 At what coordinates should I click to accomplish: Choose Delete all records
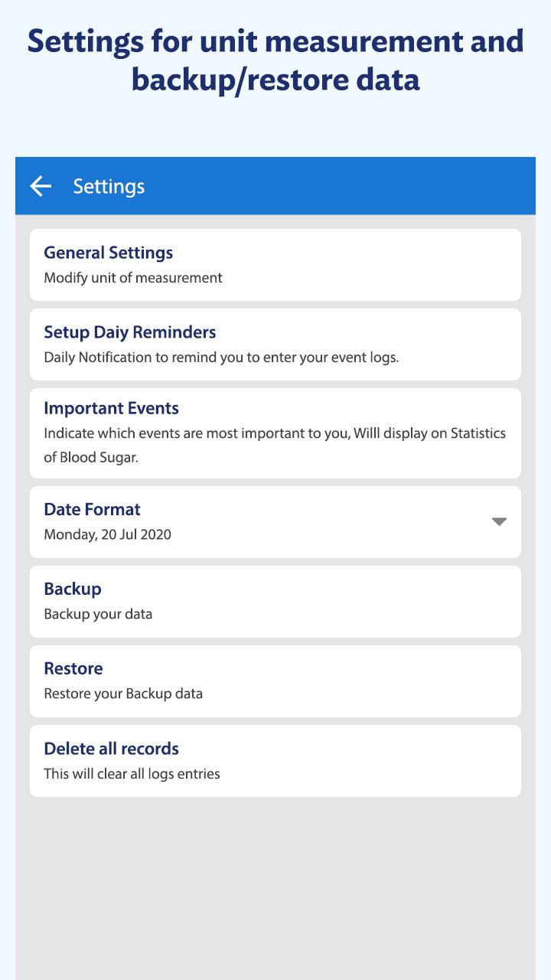(112, 749)
